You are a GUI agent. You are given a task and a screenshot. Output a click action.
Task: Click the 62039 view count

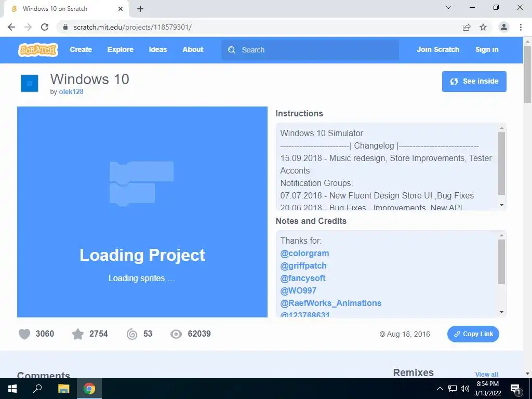click(x=199, y=334)
